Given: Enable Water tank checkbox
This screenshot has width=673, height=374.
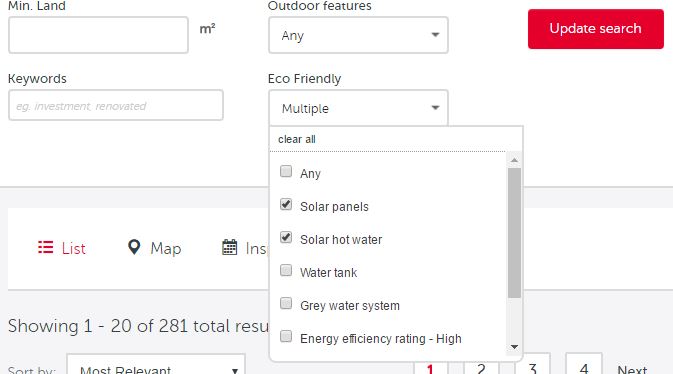Looking at the screenshot, I should [x=286, y=271].
